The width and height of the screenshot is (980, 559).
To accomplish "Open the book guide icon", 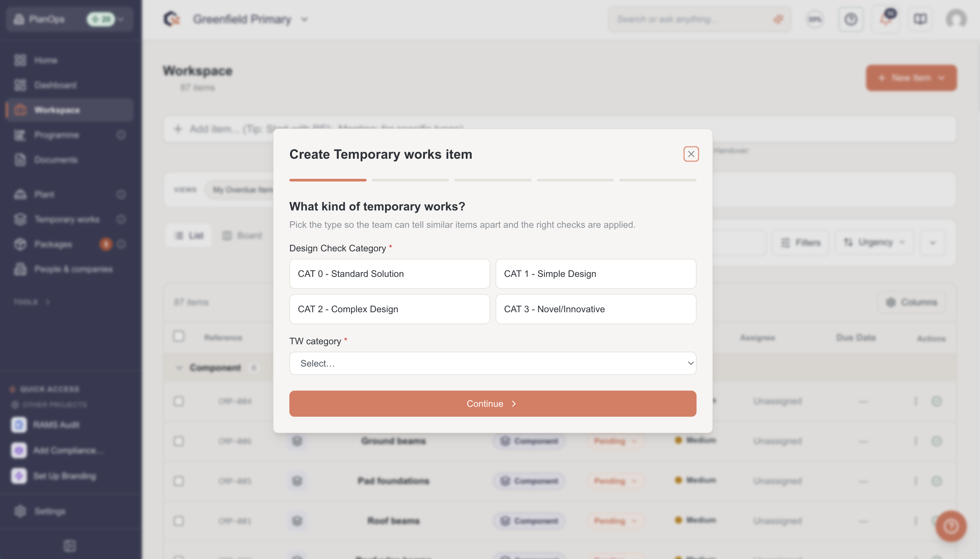I will (x=920, y=19).
